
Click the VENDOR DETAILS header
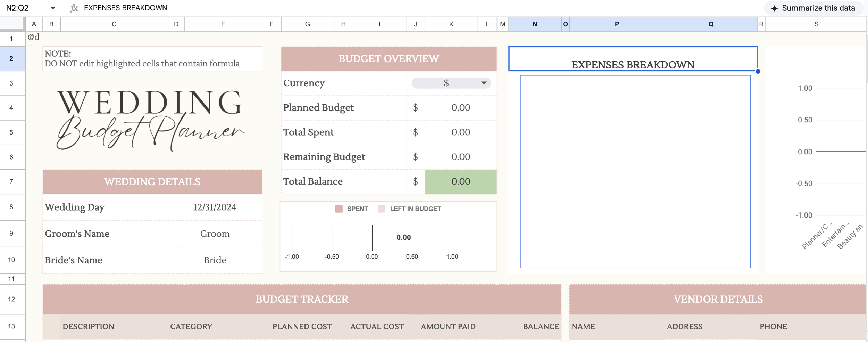pyautogui.click(x=718, y=299)
